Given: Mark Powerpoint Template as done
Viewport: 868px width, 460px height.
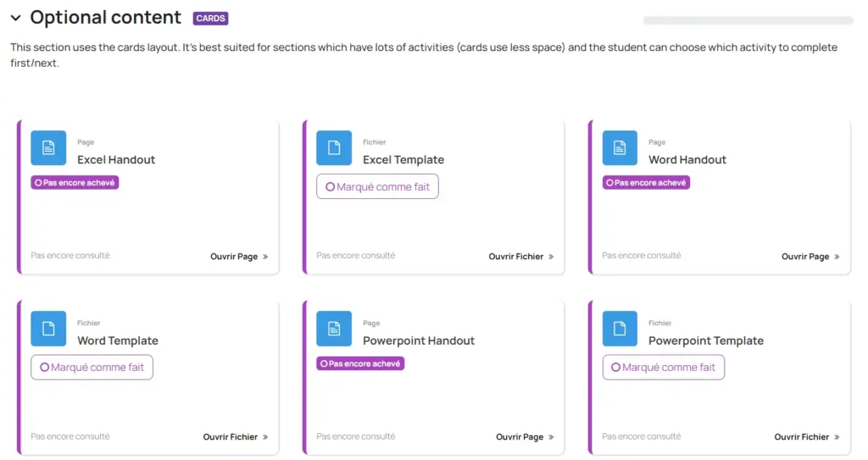Looking at the screenshot, I should coord(663,368).
